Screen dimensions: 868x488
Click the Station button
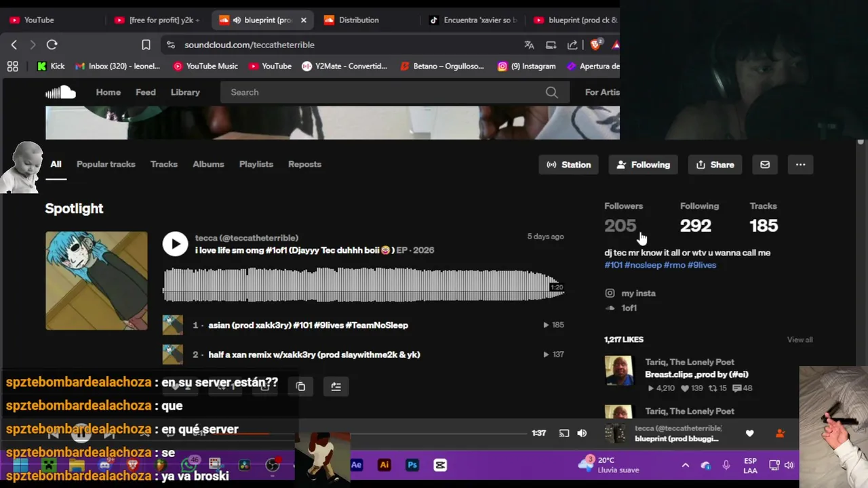point(568,165)
